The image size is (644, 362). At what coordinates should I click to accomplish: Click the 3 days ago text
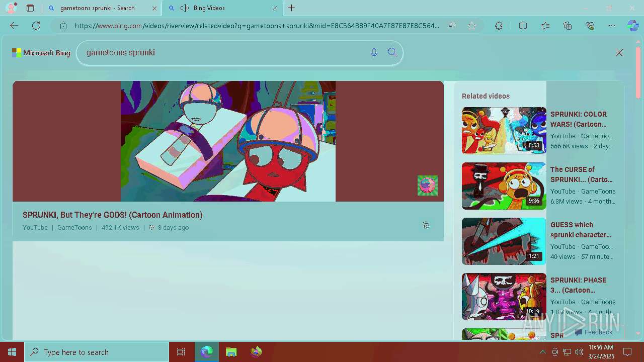tap(173, 228)
